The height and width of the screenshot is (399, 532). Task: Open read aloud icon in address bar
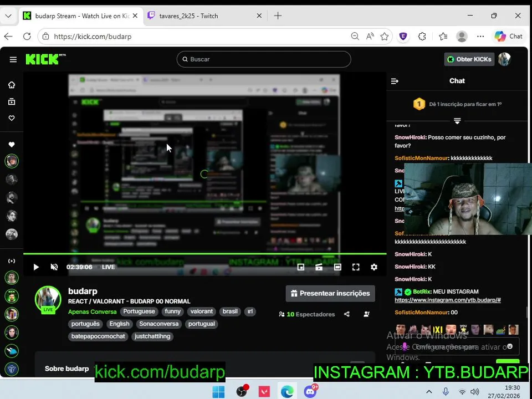[x=370, y=37]
